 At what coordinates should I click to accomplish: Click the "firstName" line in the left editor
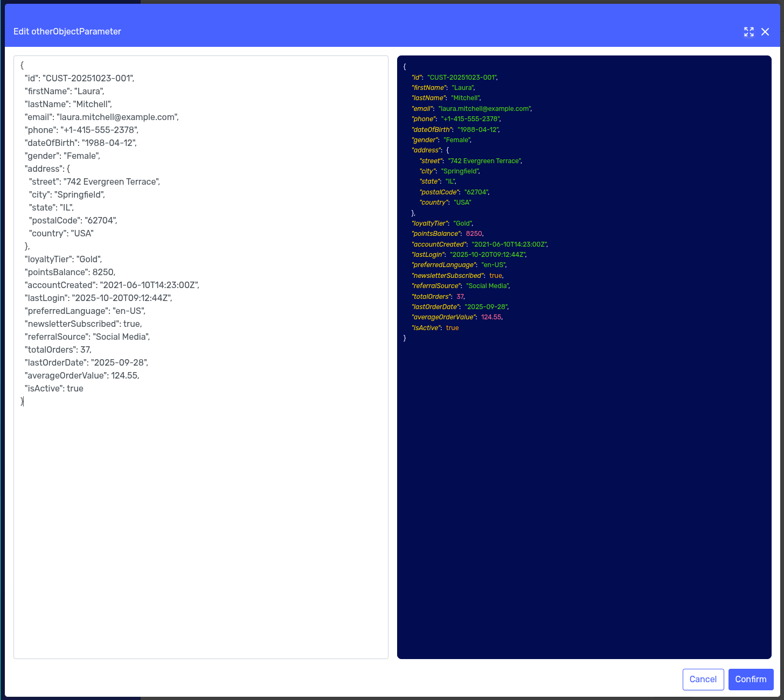[x=64, y=91]
